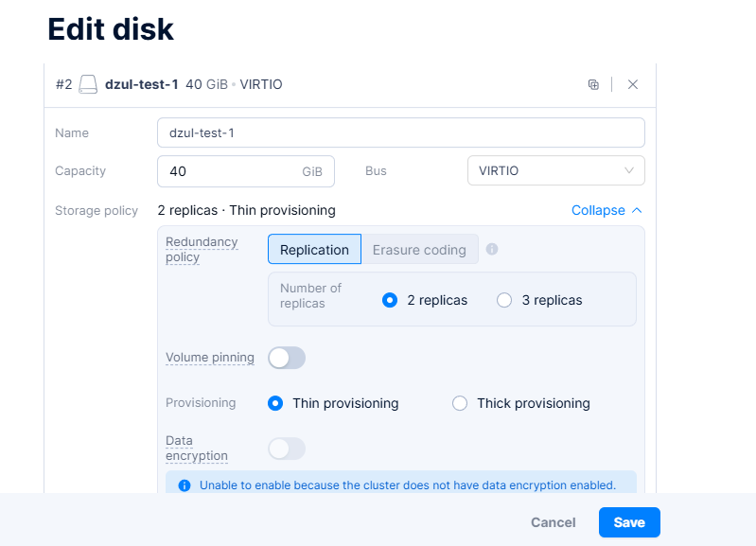The image size is (756, 546).
Task: Click the Name input field
Action: click(x=400, y=133)
